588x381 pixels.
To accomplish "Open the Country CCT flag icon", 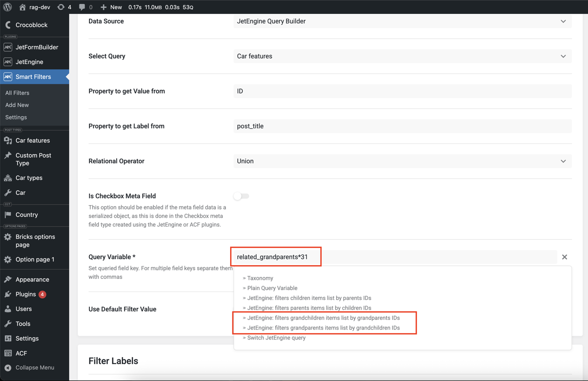I will 8,215.
